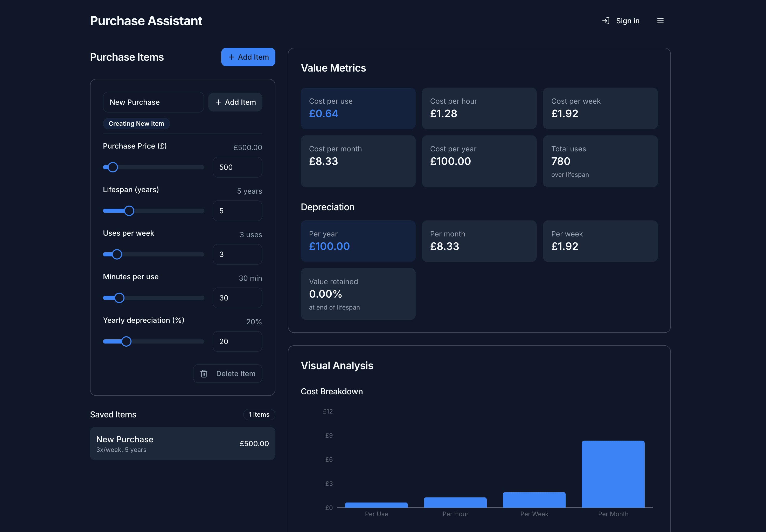Screen dimensions: 766x532
Task: Click the Depreciation Per month card
Action: click(479, 241)
